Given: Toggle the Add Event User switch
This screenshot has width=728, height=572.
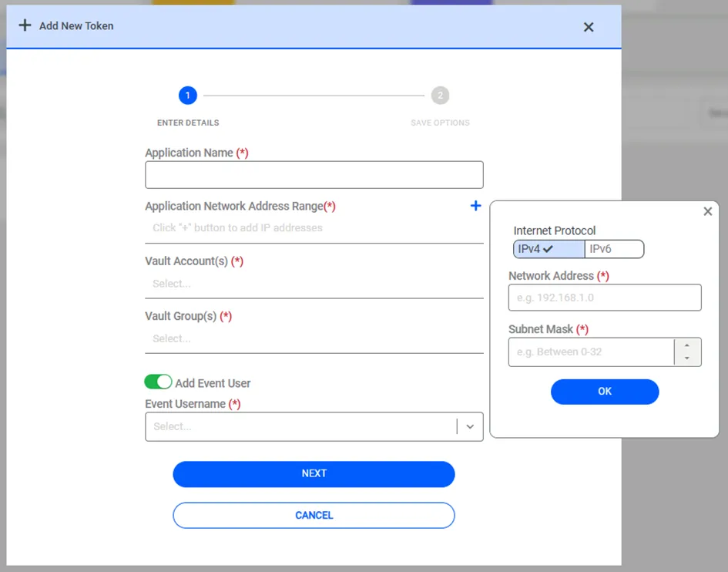Looking at the screenshot, I should [158, 382].
